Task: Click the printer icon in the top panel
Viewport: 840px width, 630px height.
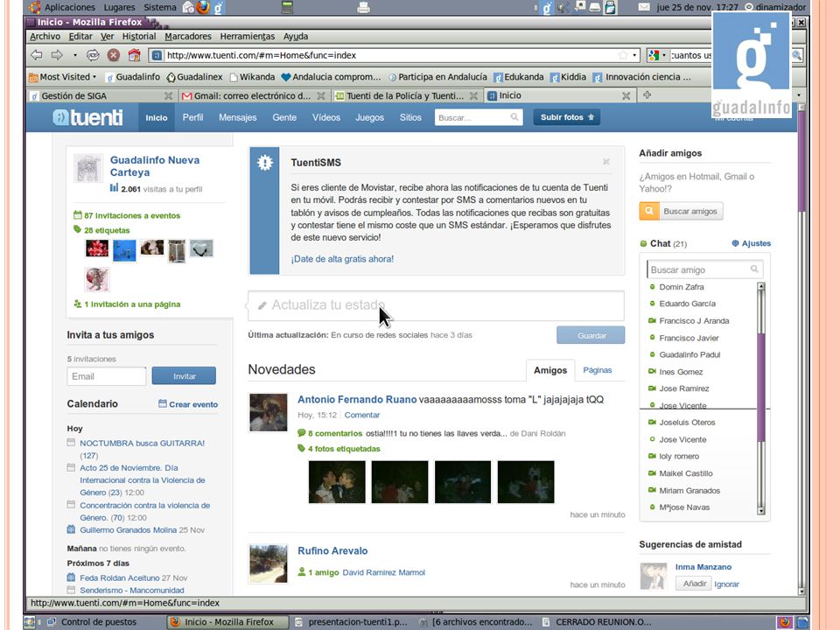Action: tap(363, 7)
